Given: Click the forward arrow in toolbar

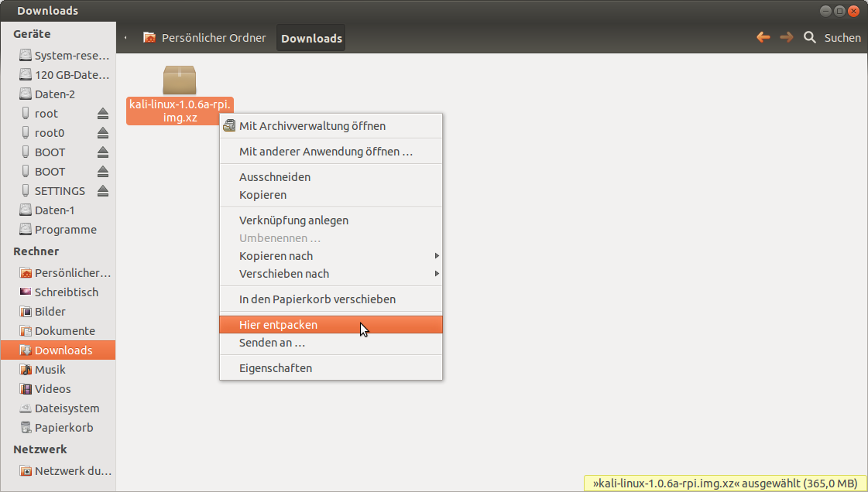Looking at the screenshot, I should coord(786,38).
